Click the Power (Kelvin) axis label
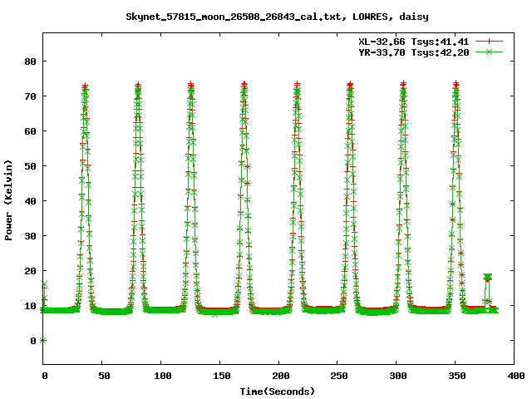Screen dimensions: 532x399 click(x=8, y=200)
